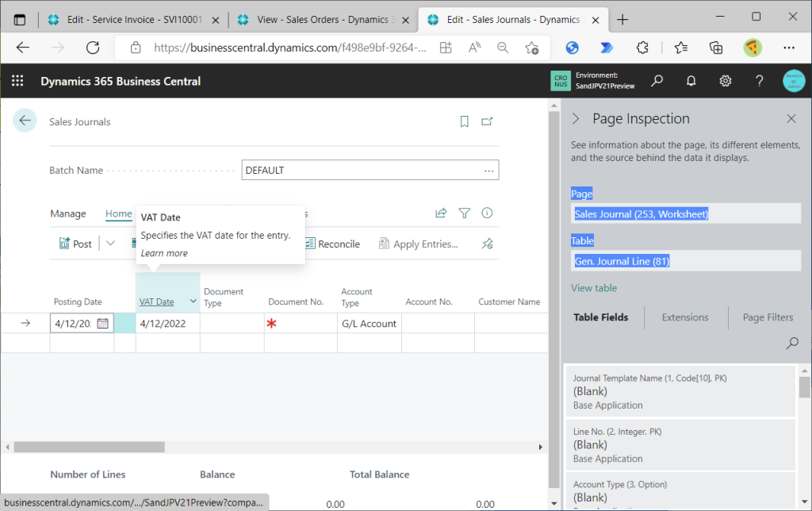This screenshot has height=511, width=812.
Task: View site information lock icon
Action: pyautogui.click(x=136, y=48)
